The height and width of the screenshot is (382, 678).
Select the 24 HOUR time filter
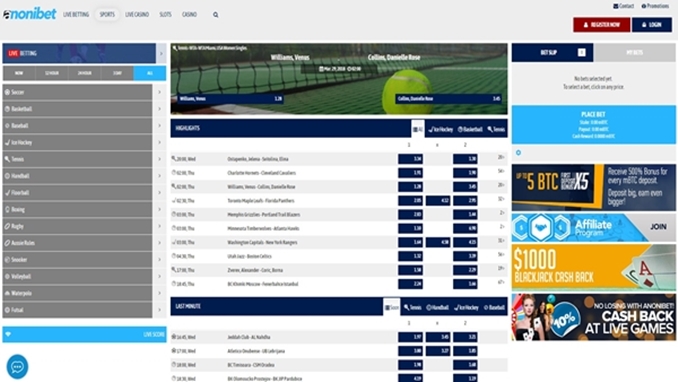point(84,73)
